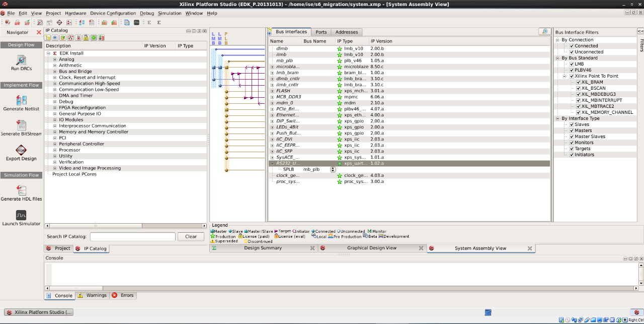Image resolution: width=644 pixels, height=324 pixels.
Task: Click the Simulation Flow section header
Action: click(x=21, y=175)
